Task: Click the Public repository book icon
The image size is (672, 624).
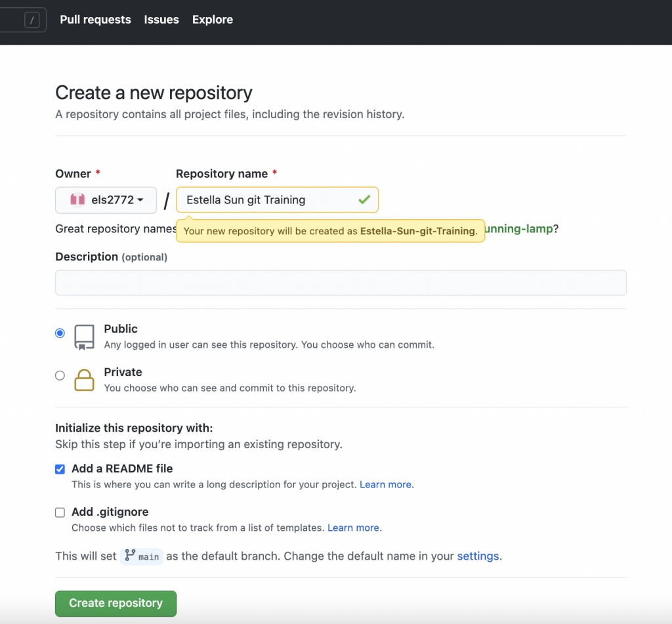Action: click(84, 337)
